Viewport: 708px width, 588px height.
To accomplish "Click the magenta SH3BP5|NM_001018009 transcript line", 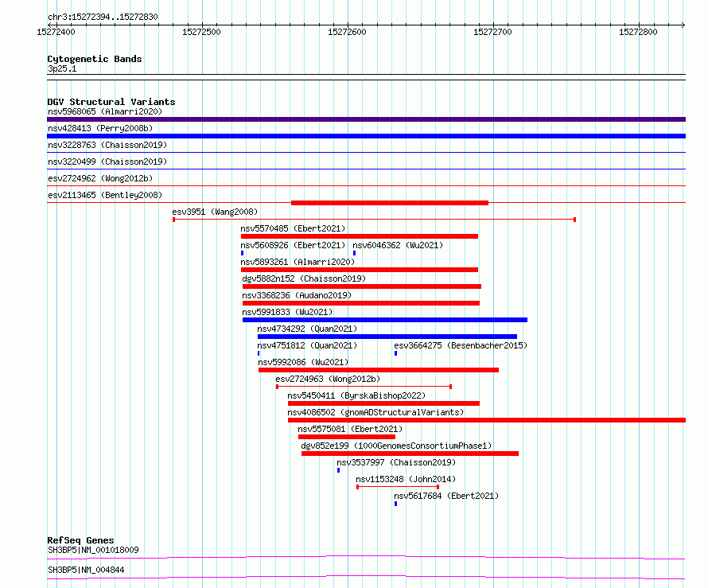I will (366, 557).
